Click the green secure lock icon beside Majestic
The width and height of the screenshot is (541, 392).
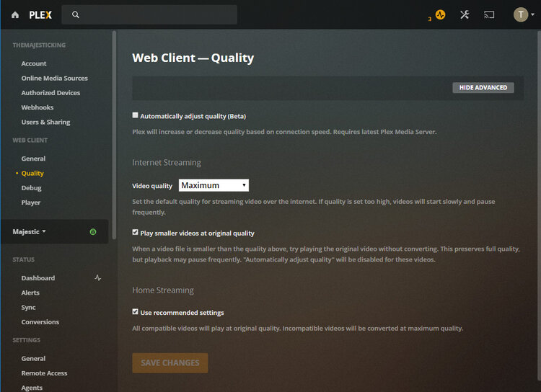coord(93,232)
